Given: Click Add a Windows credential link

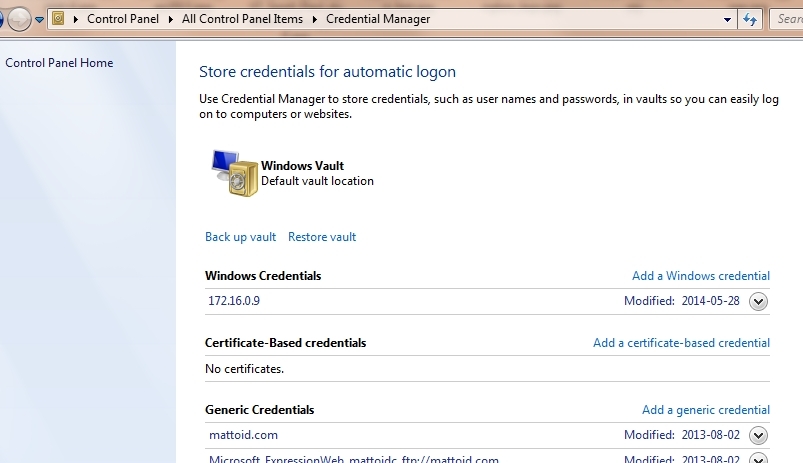Looking at the screenshot, I should 701,276.
